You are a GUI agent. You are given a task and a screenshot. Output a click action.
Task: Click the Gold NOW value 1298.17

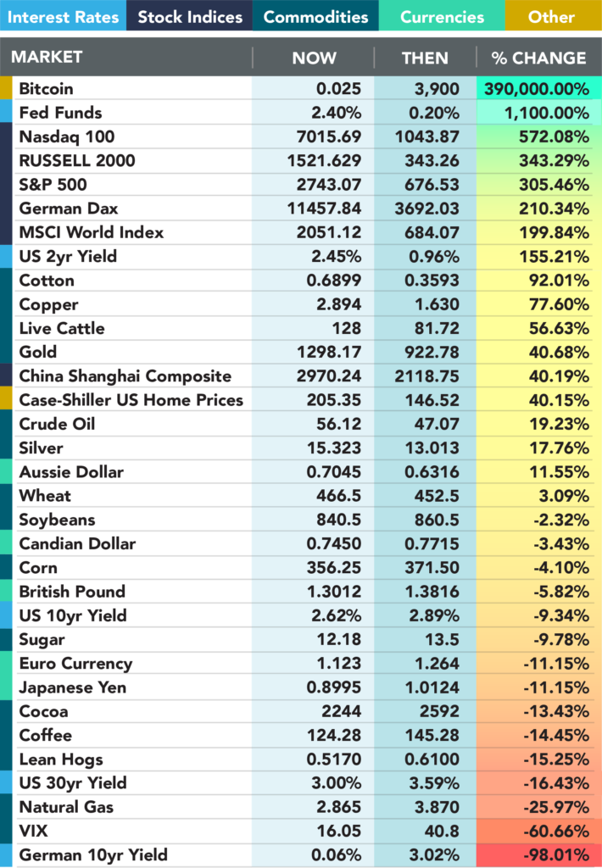tap(330, 352)
